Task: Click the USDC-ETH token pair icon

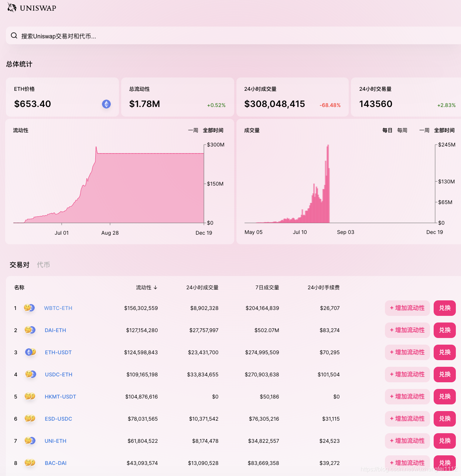Action: click(x=31, y=374)
